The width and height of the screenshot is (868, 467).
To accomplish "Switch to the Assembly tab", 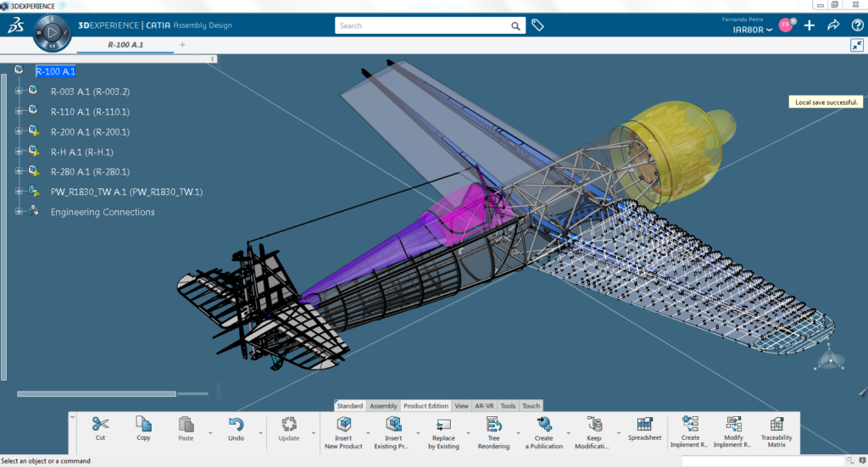I will click(383, 406).
